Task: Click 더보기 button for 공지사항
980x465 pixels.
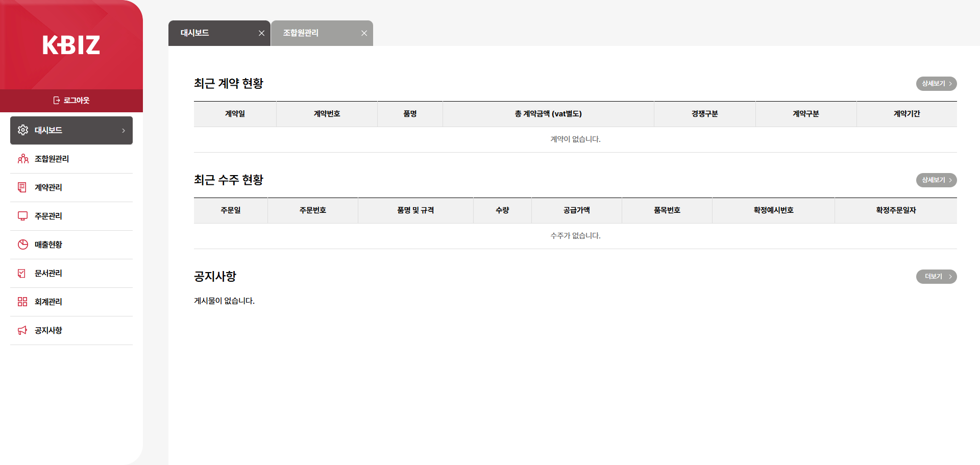Action: (936, 277)
